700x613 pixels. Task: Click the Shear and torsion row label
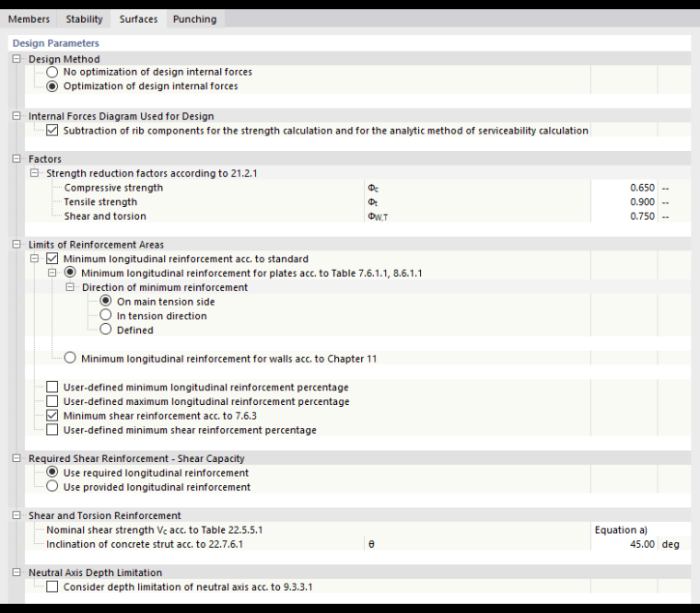[105, 216]
